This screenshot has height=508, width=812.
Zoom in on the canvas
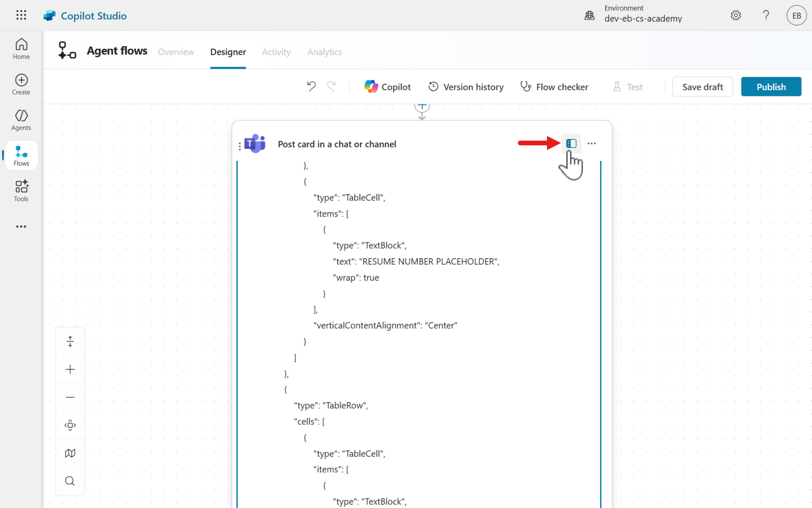tap(70, 369)
